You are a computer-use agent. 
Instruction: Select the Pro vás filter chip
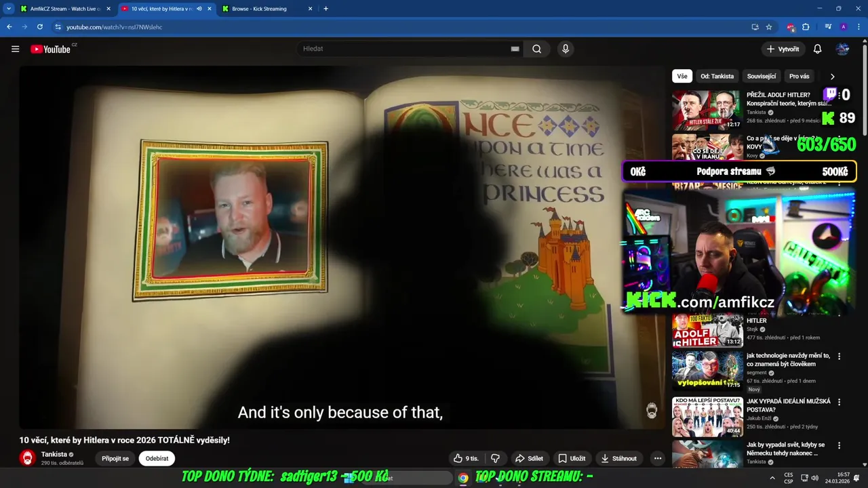click(800, 77)
